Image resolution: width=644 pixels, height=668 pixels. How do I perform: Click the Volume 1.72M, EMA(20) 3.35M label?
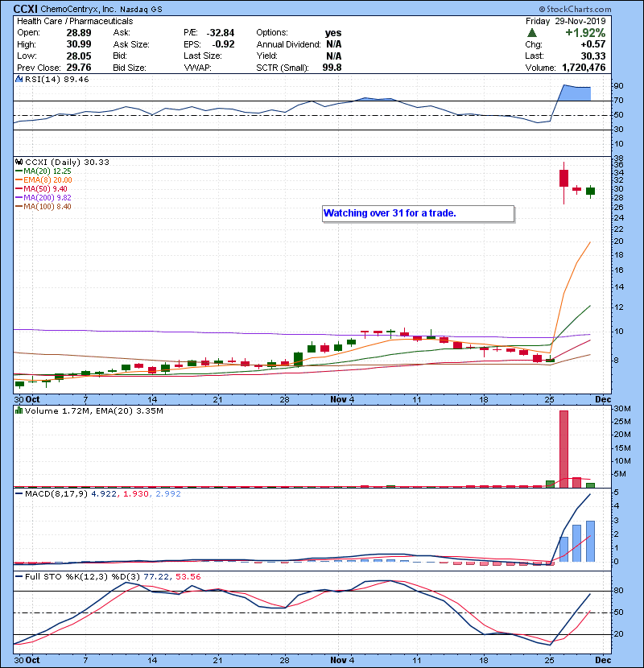(x=93, y=410)
